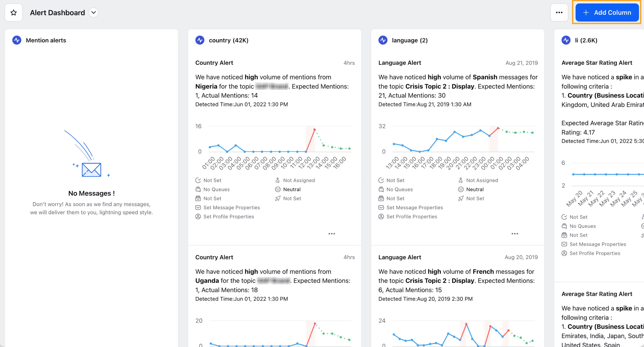The image size is (644, 347).
Task: Click the red spike point on the Country Alert chart
Action: [x=314, y=130]
